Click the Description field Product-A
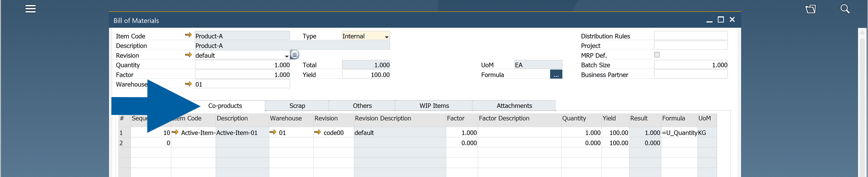868x177 pixels. pyautogui.click(x=292, y=45)
